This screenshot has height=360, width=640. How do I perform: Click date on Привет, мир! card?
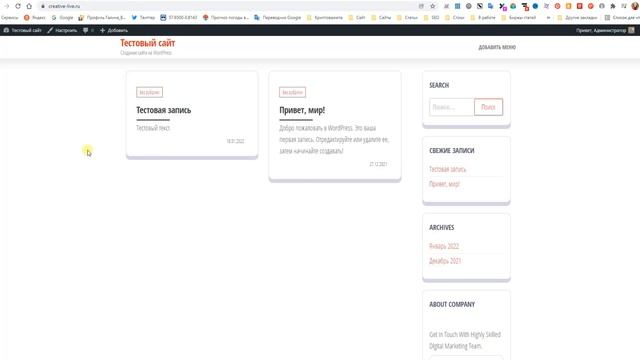[x=378, y=164]
